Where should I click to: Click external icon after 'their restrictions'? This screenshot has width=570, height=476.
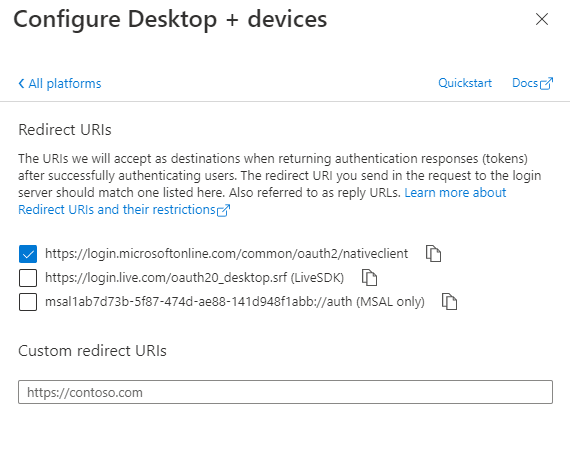coord(224,210)
